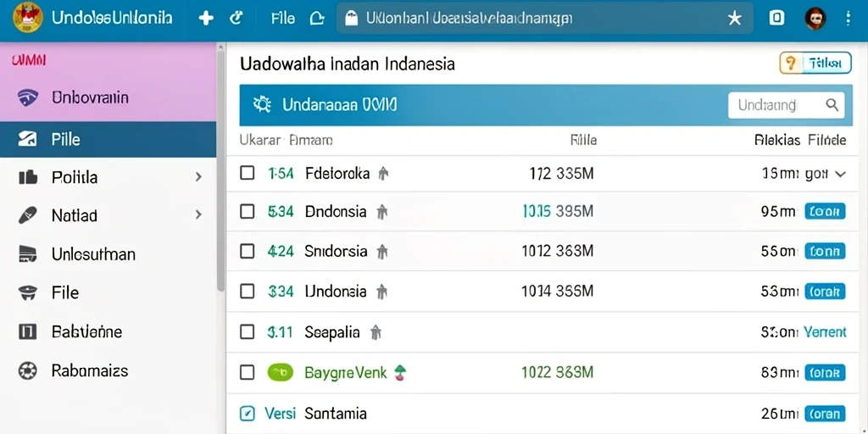Viewport: 868px width, 434px height.
Task: Open the three-dot menu in top bar
Action: click(848, 19)
